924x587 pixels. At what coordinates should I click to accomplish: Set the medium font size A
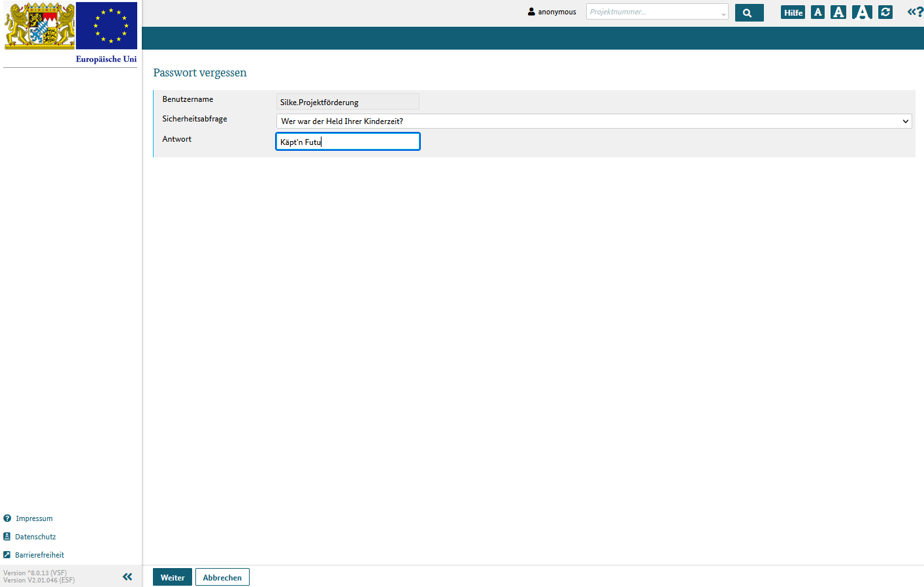[838, 12]
